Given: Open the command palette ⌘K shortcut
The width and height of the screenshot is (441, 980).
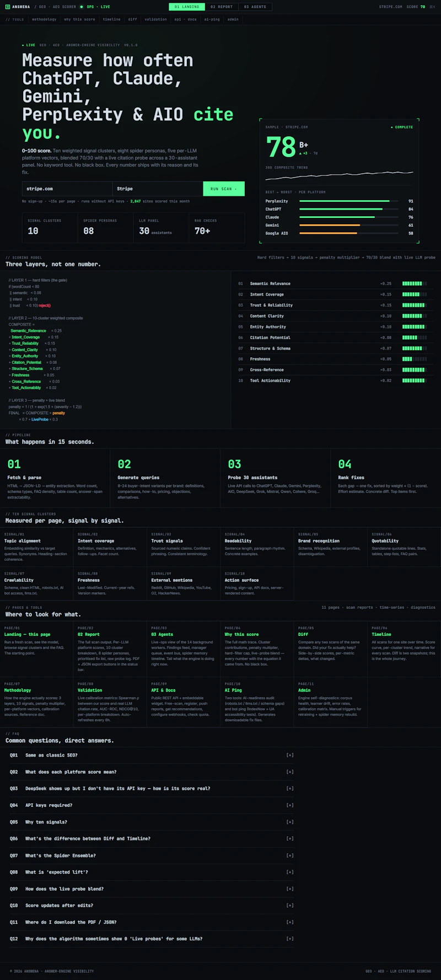Looking at the screenshot, I should (432, 7).
